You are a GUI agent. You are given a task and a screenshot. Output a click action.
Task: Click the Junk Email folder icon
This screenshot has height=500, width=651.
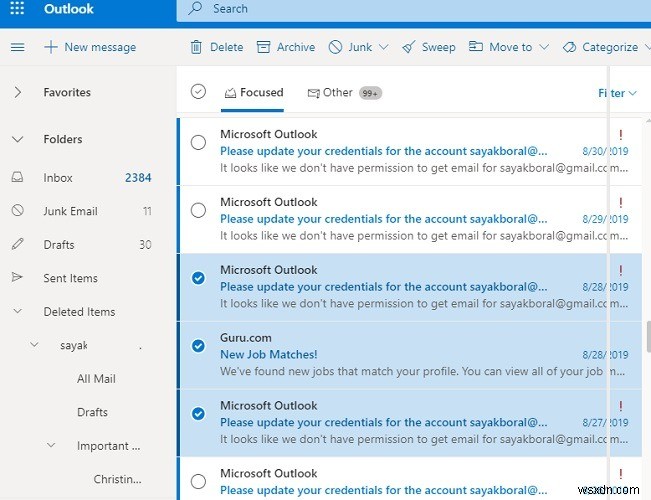pyautogui.click(x=17, y=210)
